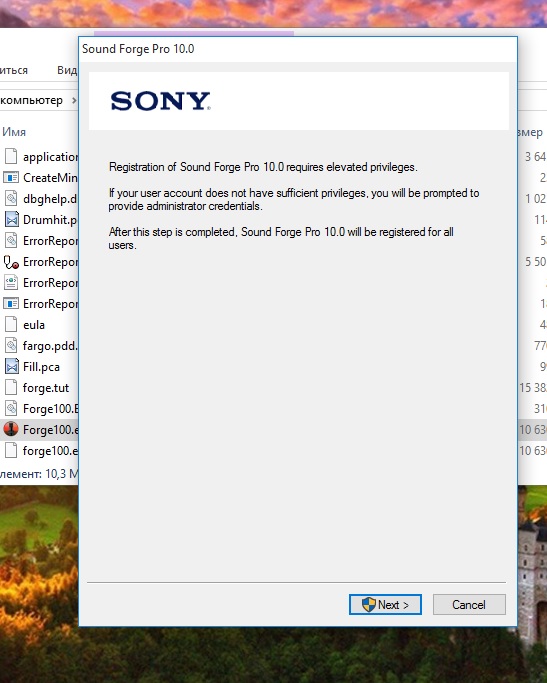Click the forge.tut file icon
This screenshot has width=547, height=683.
click(x=11, y=387)
